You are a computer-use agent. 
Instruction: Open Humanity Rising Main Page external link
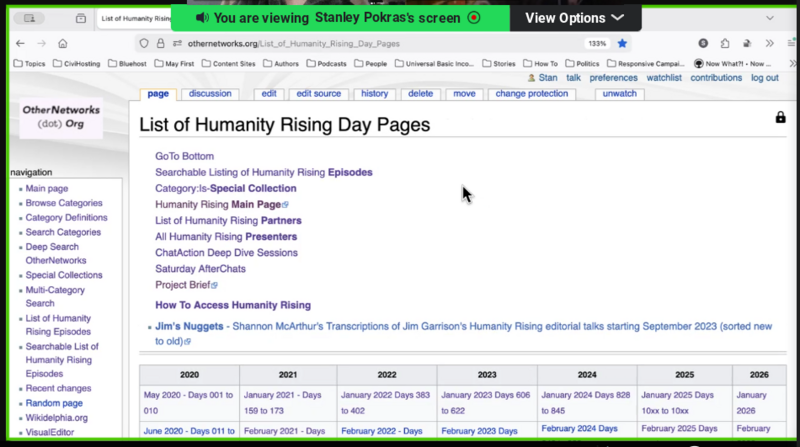tap(221, 205)
